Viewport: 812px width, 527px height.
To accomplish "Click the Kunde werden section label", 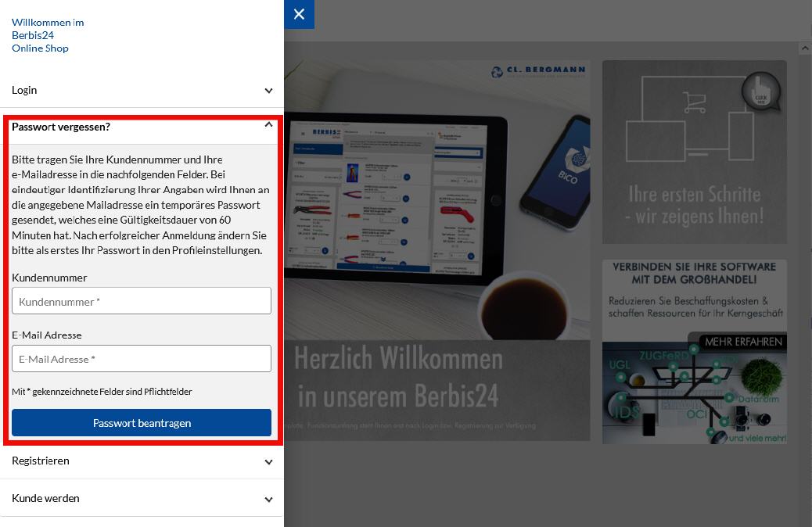I will (45, 498).
